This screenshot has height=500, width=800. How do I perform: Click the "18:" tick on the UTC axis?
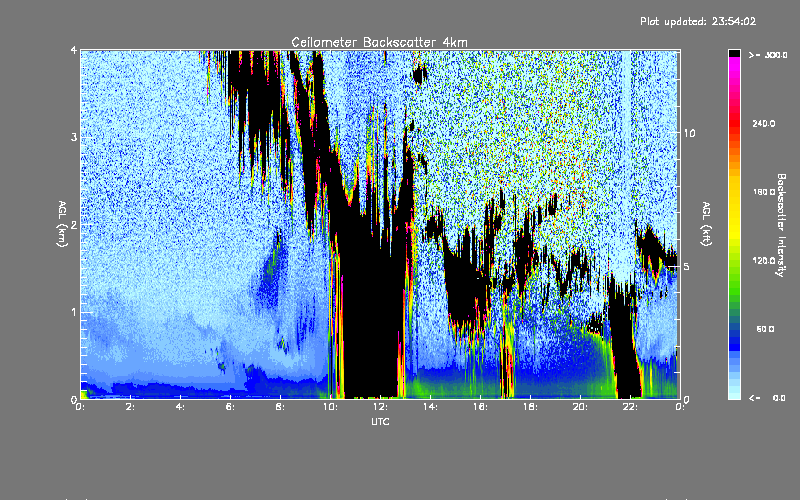pos(530,407)
